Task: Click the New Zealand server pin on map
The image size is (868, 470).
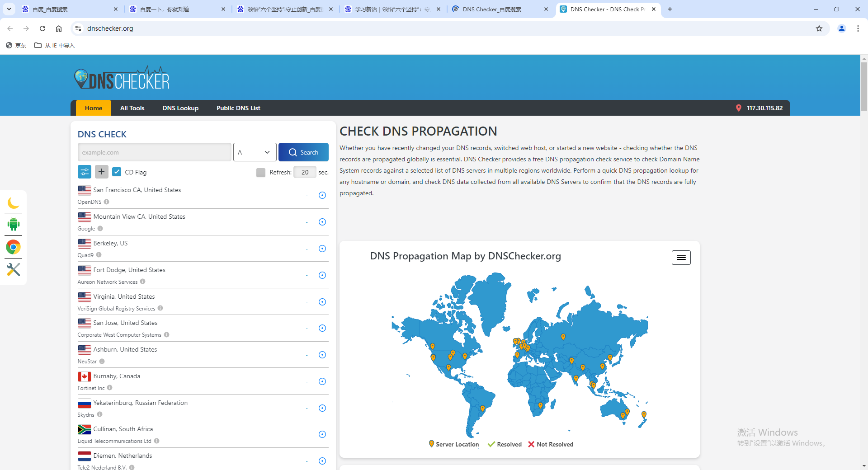Action: (x=644, y=414)
